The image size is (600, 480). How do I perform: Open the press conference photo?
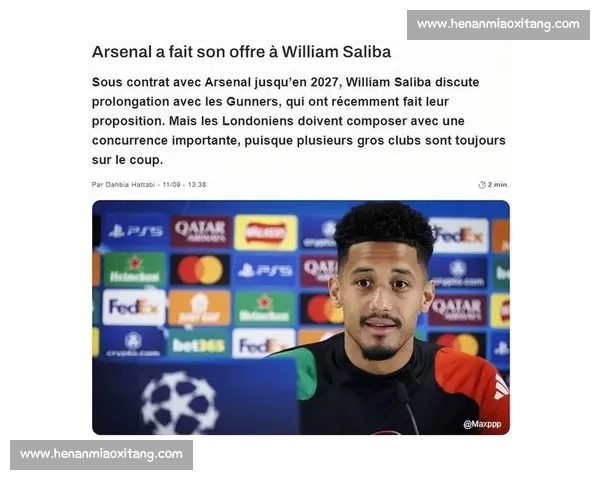301,317
